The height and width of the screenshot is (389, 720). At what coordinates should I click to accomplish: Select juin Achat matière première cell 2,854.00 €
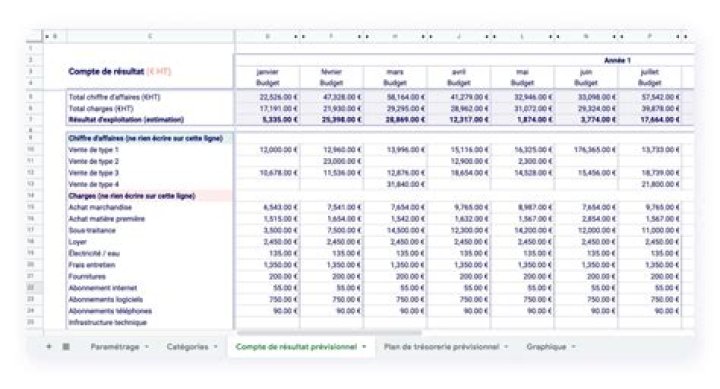tap(586, 219)
